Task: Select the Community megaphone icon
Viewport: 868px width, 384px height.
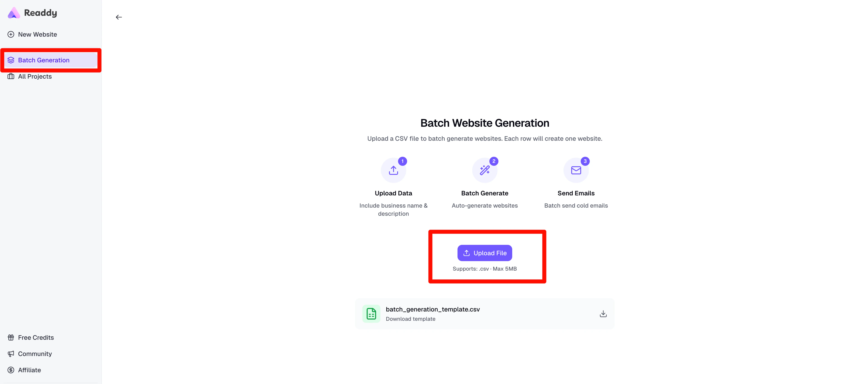Action: (x=11, y=354)
